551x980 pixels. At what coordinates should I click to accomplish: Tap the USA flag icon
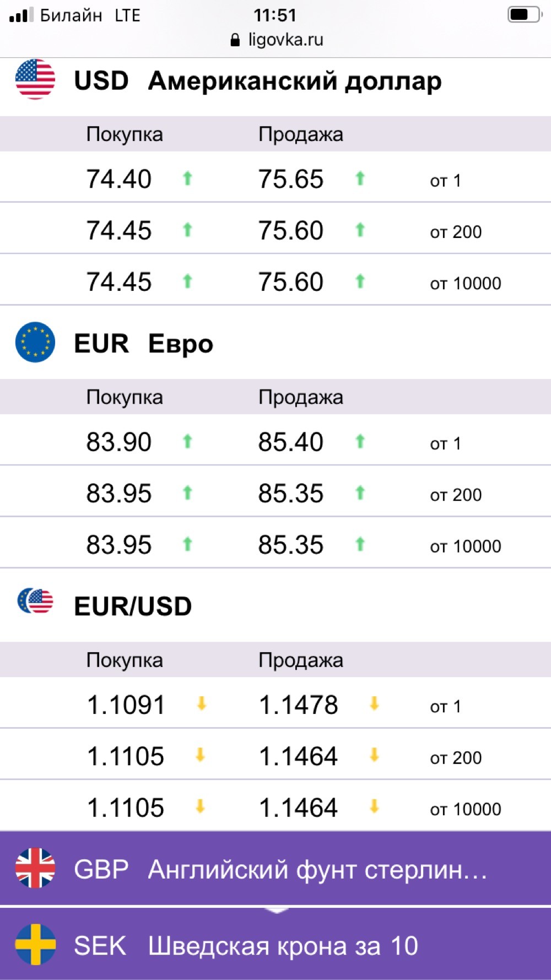(35, 79)
